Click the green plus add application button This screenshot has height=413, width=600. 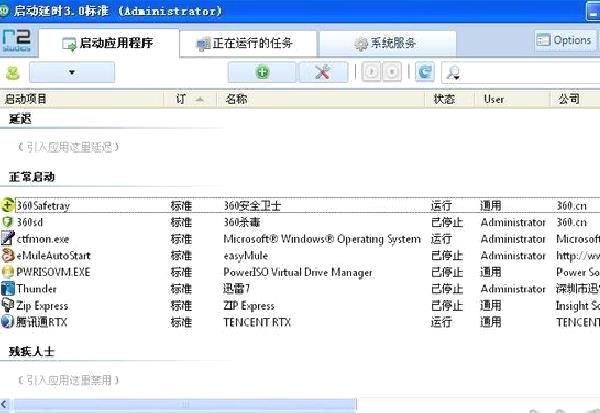262,72
